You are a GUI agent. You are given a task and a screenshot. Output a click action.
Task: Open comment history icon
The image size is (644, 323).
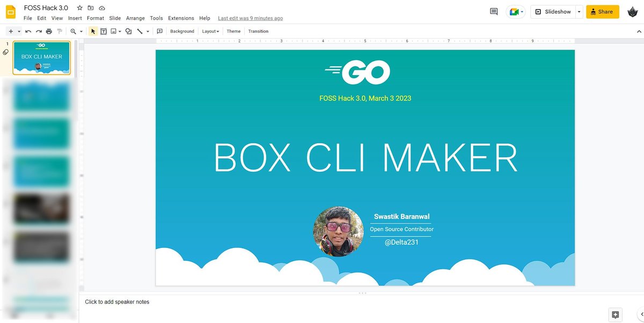click(494, 12)
